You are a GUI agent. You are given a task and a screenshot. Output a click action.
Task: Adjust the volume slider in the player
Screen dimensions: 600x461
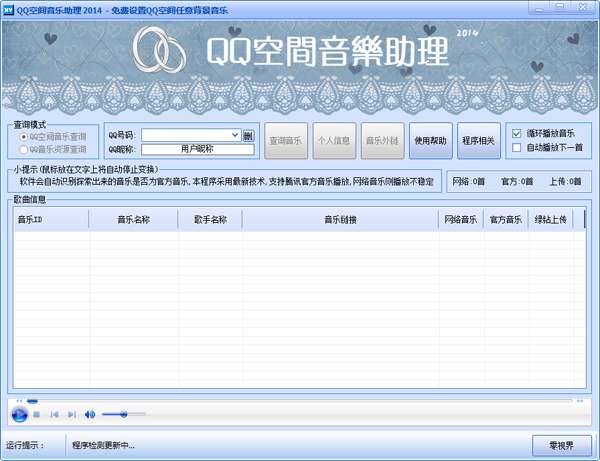pos(123,414)
